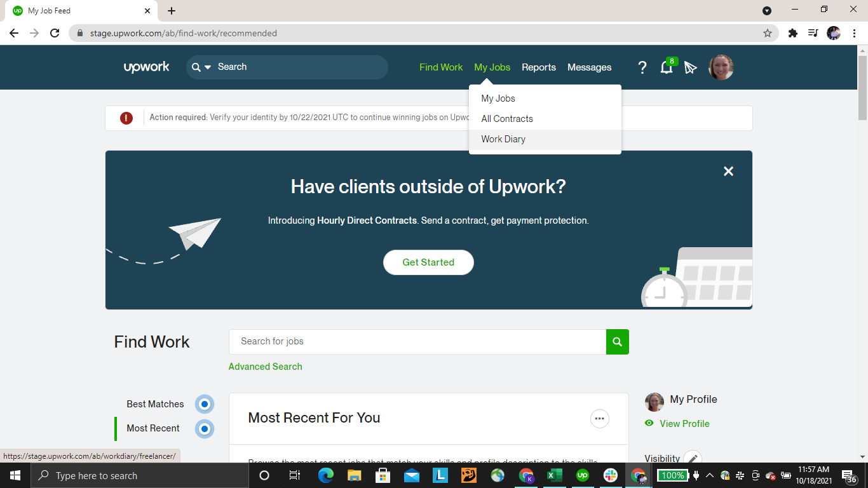Image resolution: width=868 pixels, height=488 pixels.
Task: Click the green job search magnifier button
Action: 617,342
